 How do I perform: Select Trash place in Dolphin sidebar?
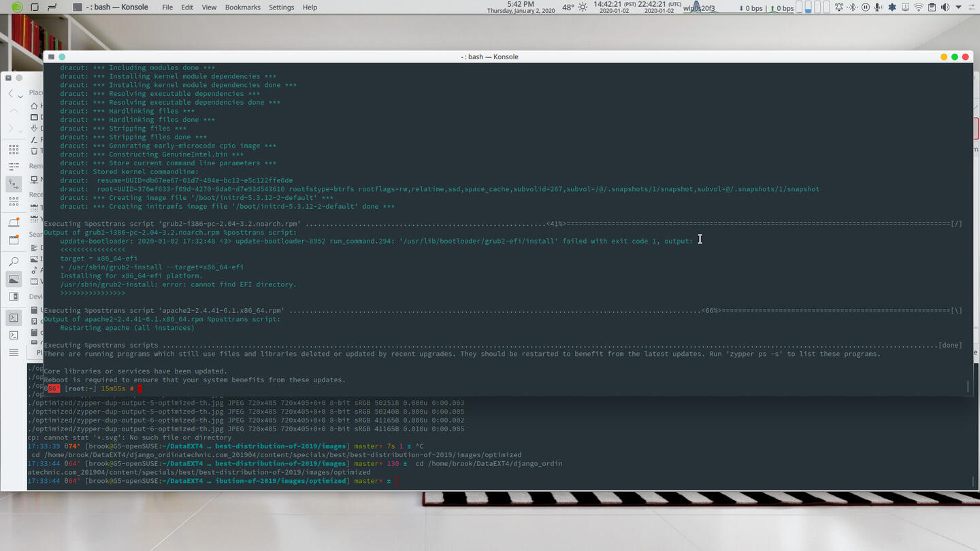34,151
